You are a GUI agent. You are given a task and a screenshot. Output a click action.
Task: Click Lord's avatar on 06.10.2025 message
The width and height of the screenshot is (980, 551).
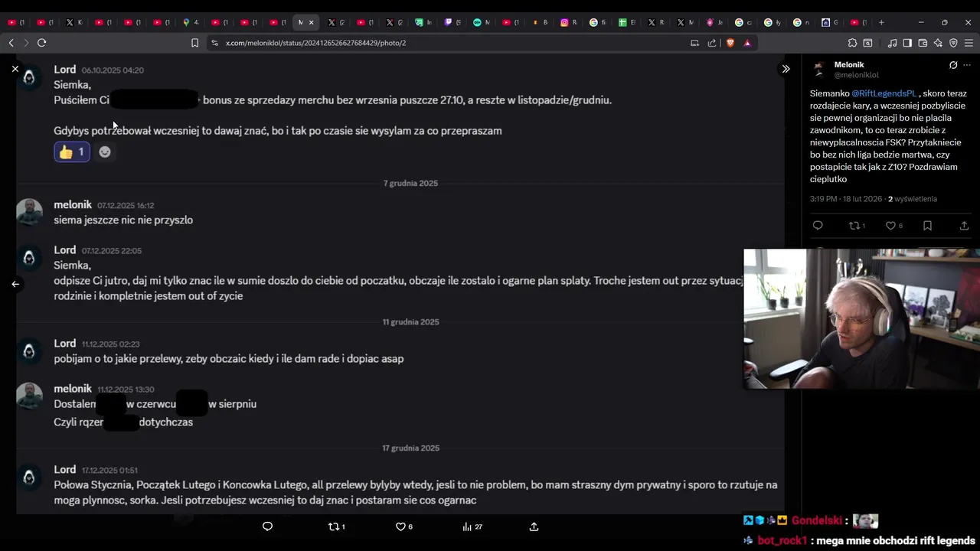(29, 77)
